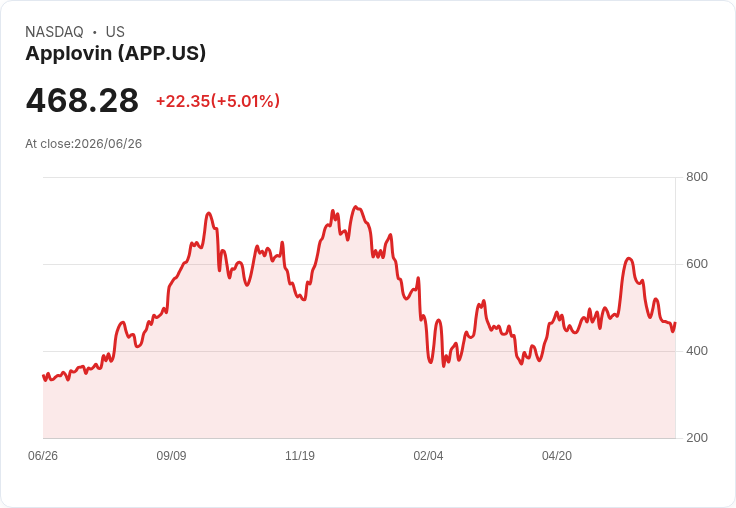This screenshot has height=508, width=736.
Task: Click the 400 y-axis label
Action: pyautogui.click(x=697, y=351)
